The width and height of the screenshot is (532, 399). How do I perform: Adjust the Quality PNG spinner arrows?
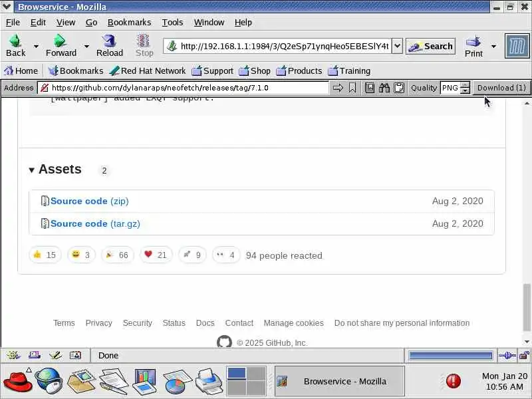[x=466, y=88]
